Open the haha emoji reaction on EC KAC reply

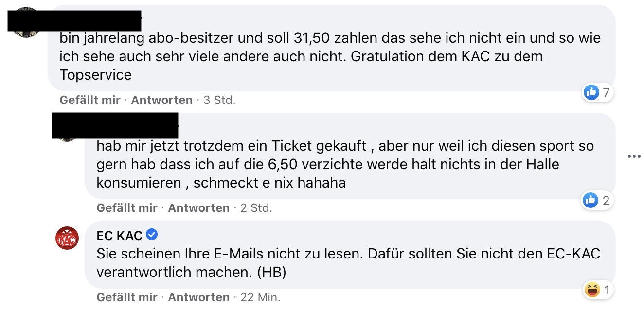(591, 291)
